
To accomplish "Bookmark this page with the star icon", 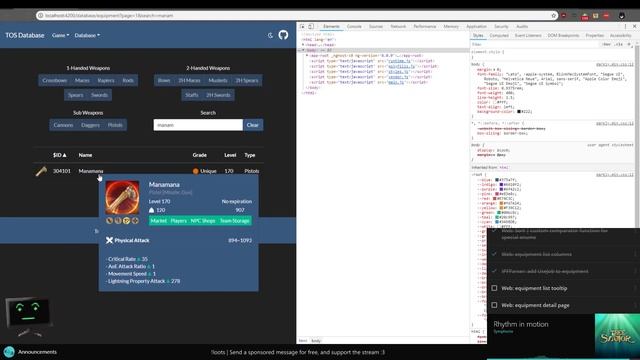I will click(x=553, y=16).
